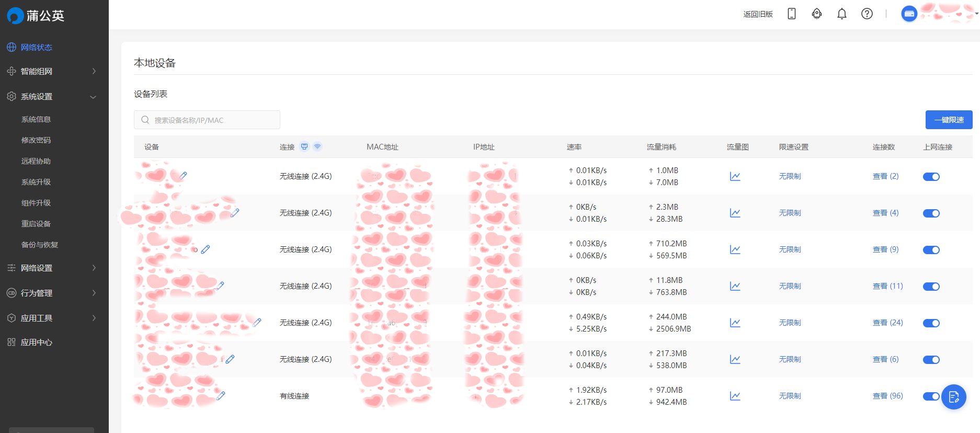Click the wired connection filter icon
Image resolution: width=980 pixels, height=433 pixels.
point(304,147)
